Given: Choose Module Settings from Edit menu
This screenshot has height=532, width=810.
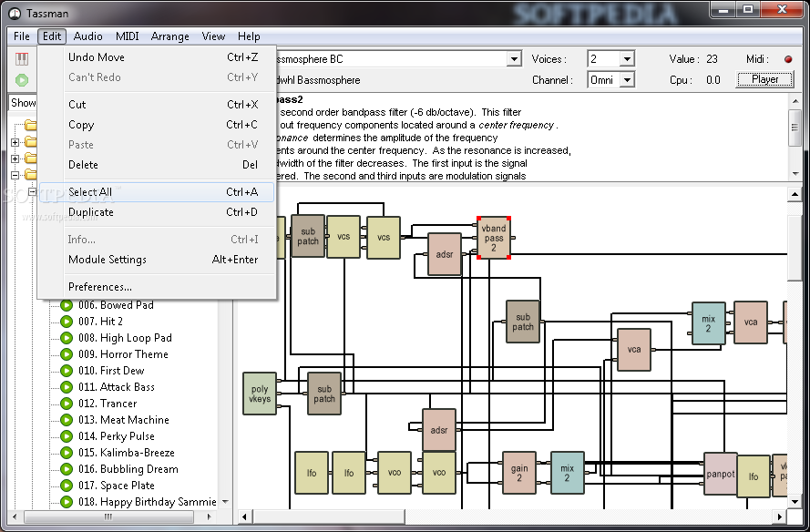Looking at the screenshot, I should tap(156, 260).
